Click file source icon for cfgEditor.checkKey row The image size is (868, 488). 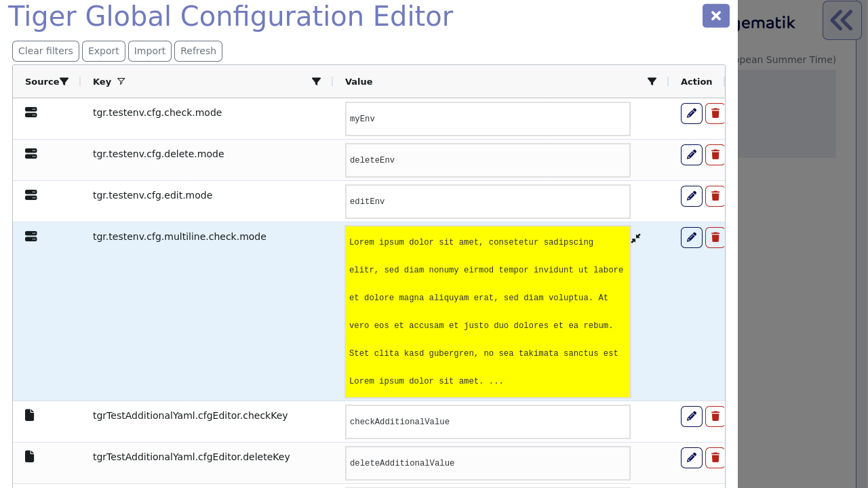pos(30,415)
